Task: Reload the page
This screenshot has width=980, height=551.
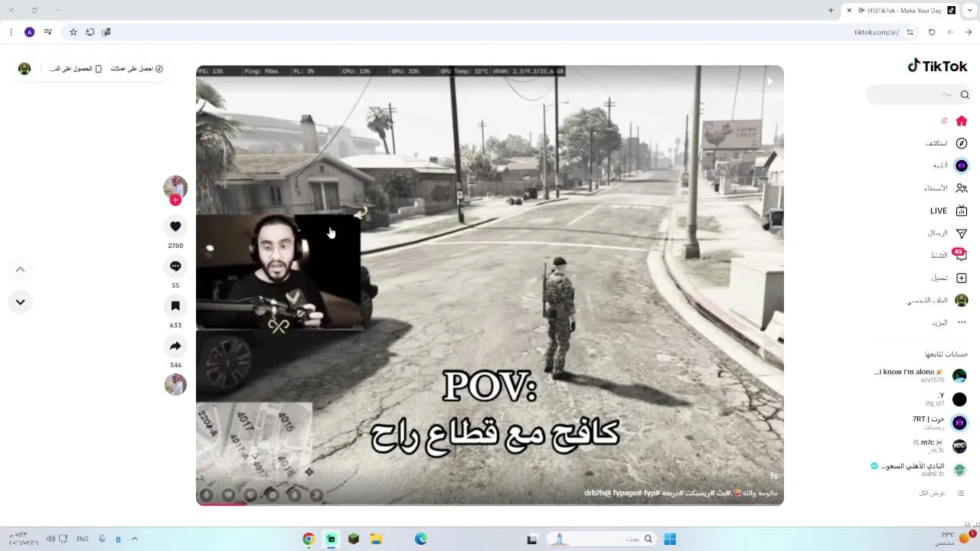Action: tap(932, 32)
